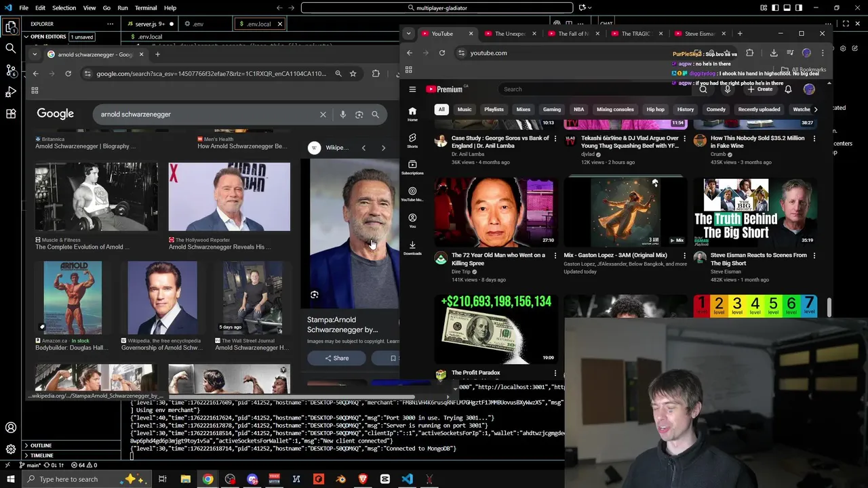Switch to .env.local editor tab

258,24
